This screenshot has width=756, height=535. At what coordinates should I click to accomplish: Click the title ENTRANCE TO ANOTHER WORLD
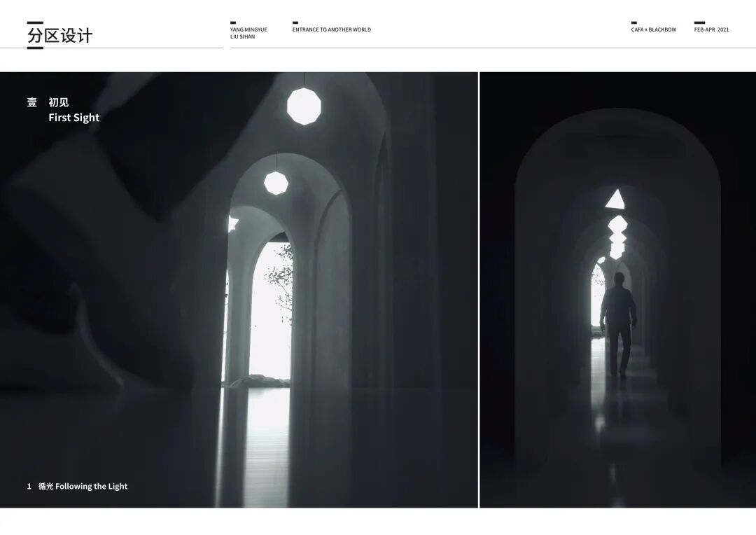332,29
